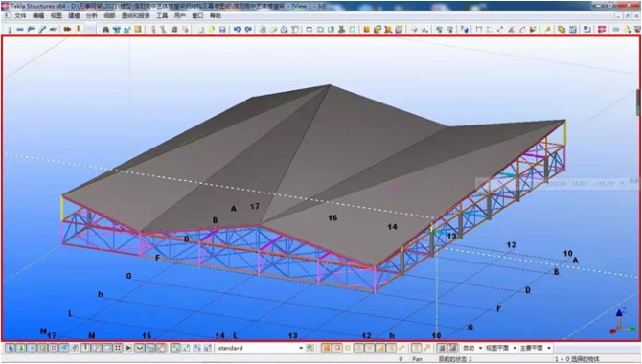Select the create beam tool
Screen dimensions: 642x364
pos(20,30)
